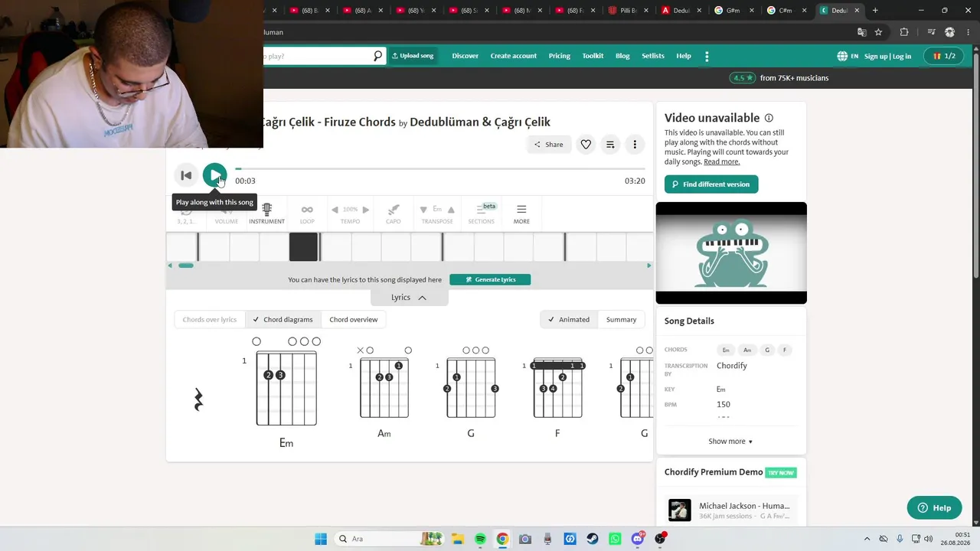The height and width of the screenshot is (551, 980).
Task: Switch to Summary diagram mode
Action: (621, 319)
